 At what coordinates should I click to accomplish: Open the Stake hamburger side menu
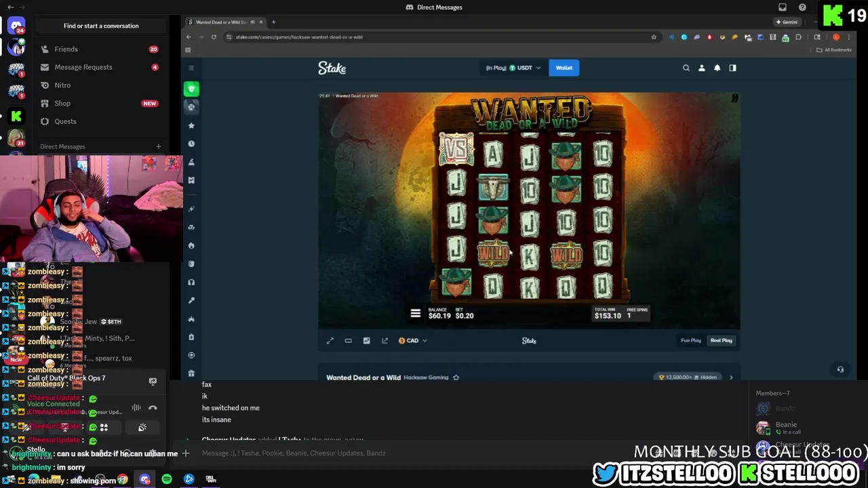(x=191, y=68)
